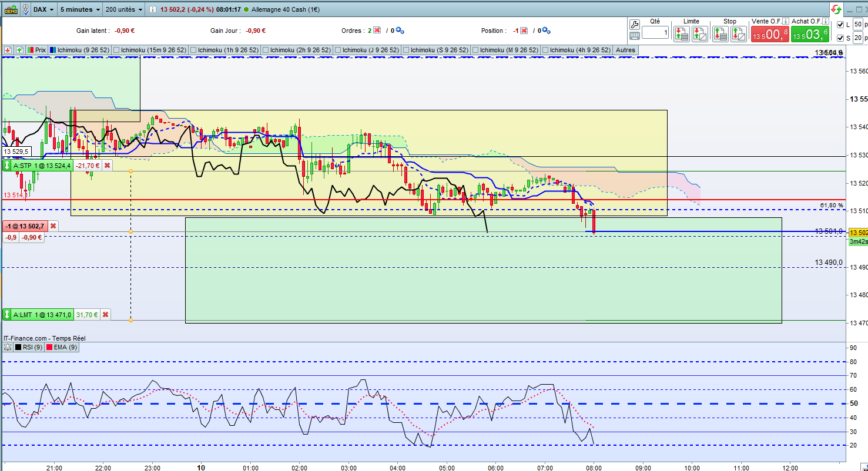Click the 13 529,5 price label on chart
Viewport: 868px width, 471px height.
point(16,152)
